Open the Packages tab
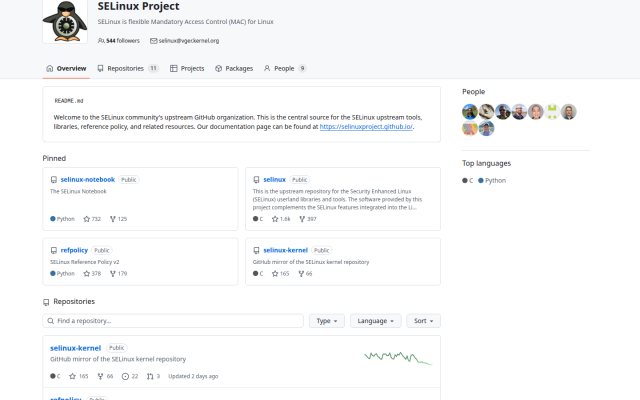 [234, 68]
